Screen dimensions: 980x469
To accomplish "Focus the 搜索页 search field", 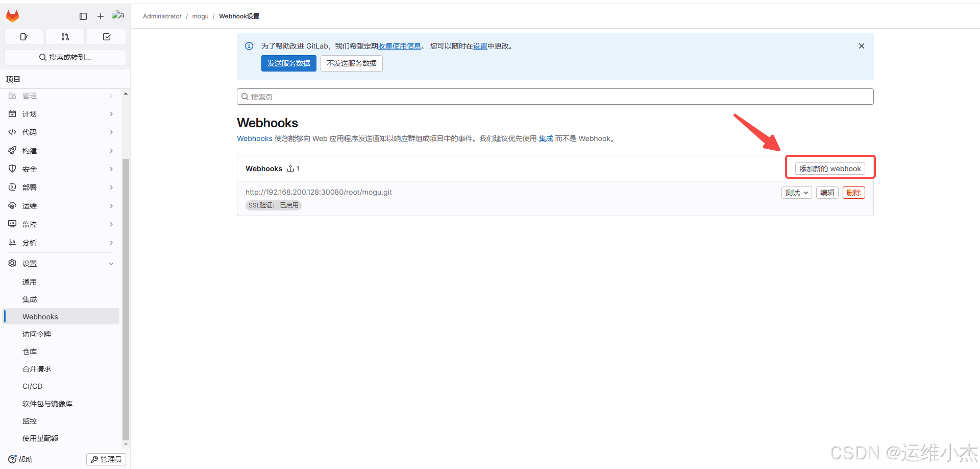I will (555, 97).
